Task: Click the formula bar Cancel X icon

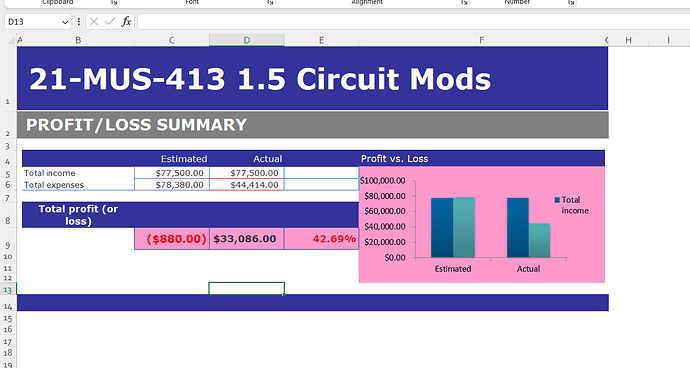Action: (94, 22)
